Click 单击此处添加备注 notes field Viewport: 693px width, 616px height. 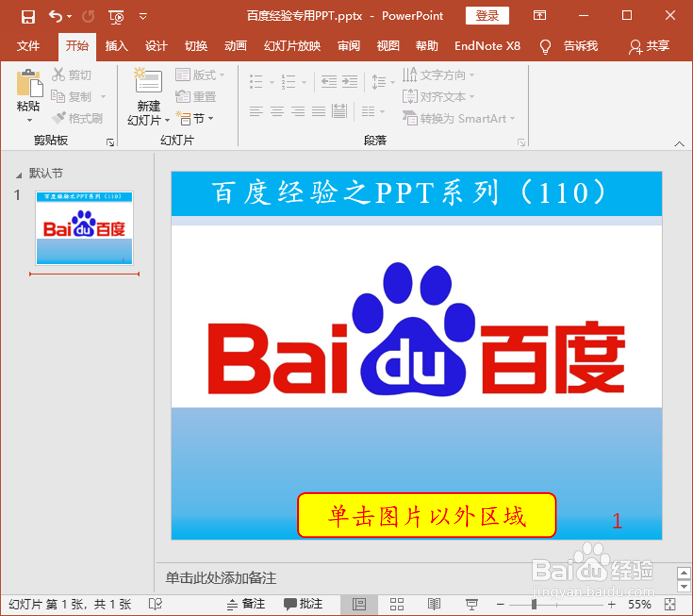(x=220, y=578)
